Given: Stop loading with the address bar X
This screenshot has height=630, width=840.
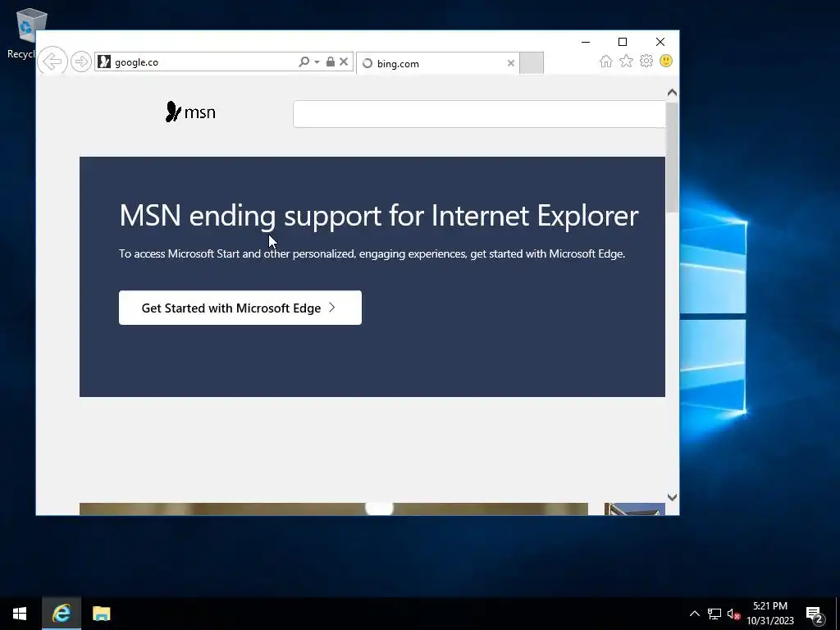Looking at the screenshot, I should pos(344,62).
